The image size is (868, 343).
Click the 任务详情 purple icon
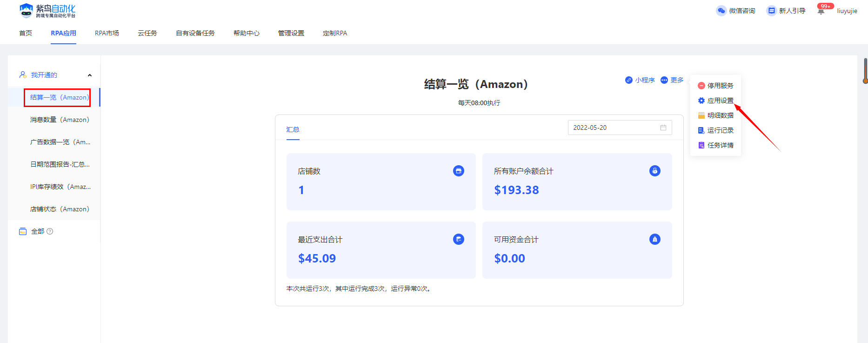pos(701,145)
